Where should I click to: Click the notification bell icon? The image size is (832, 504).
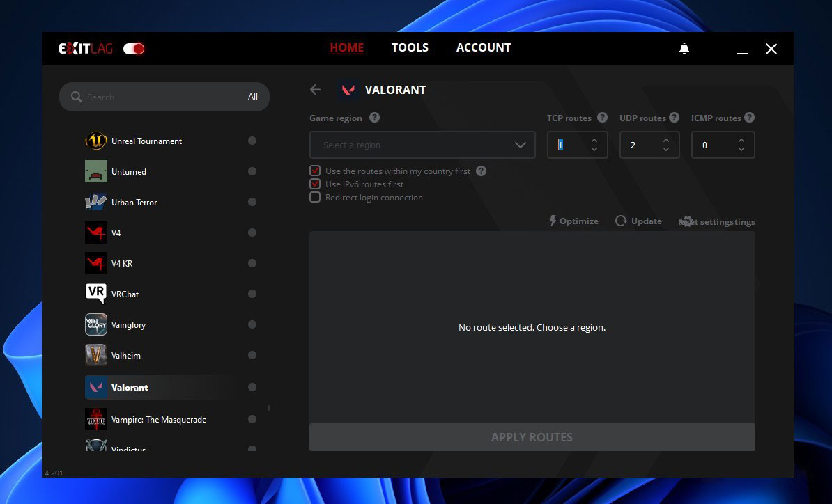(x=684, y=49)
